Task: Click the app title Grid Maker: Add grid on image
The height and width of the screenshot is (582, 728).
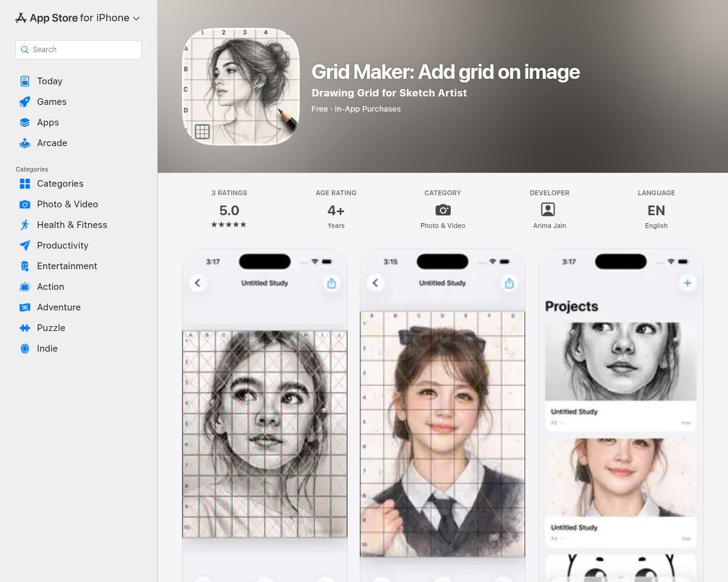Action: pyautogui.click(x=445, y=72)
